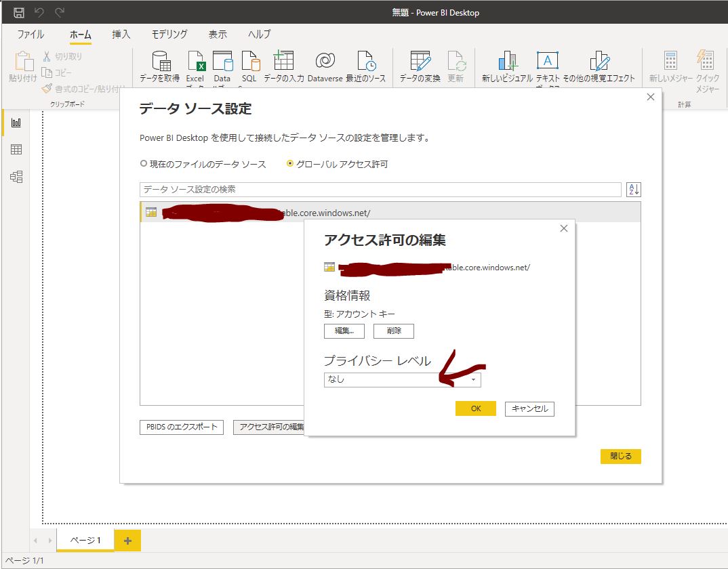
Task: Switch to the table data view icon
Action: (16, 150)
